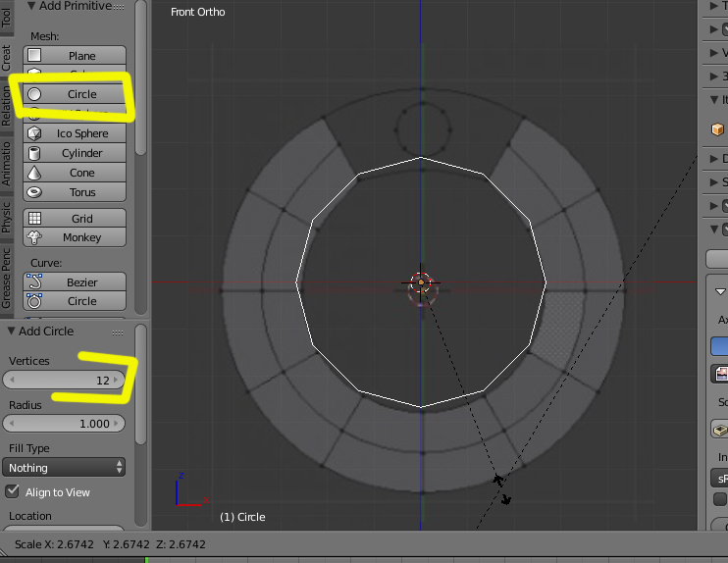Add a curve Circle under Curve section
Image resolution: width=728 pixels, height=563 pixels.
(x=75, y=301)
